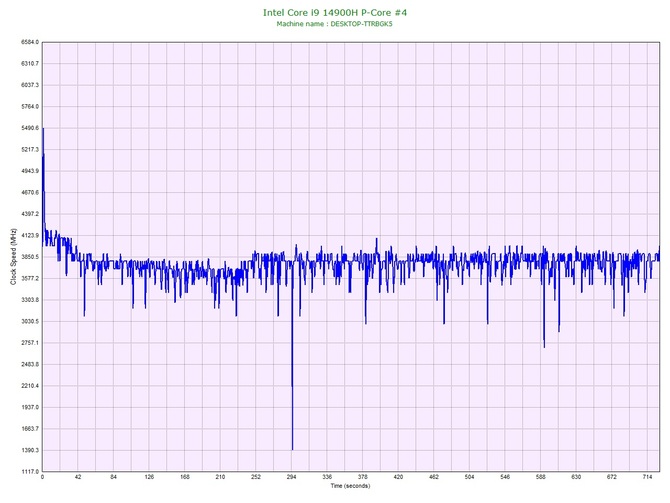Click the 2757.1 y-axis value
The image size is (670, 503).
point(30,343)
